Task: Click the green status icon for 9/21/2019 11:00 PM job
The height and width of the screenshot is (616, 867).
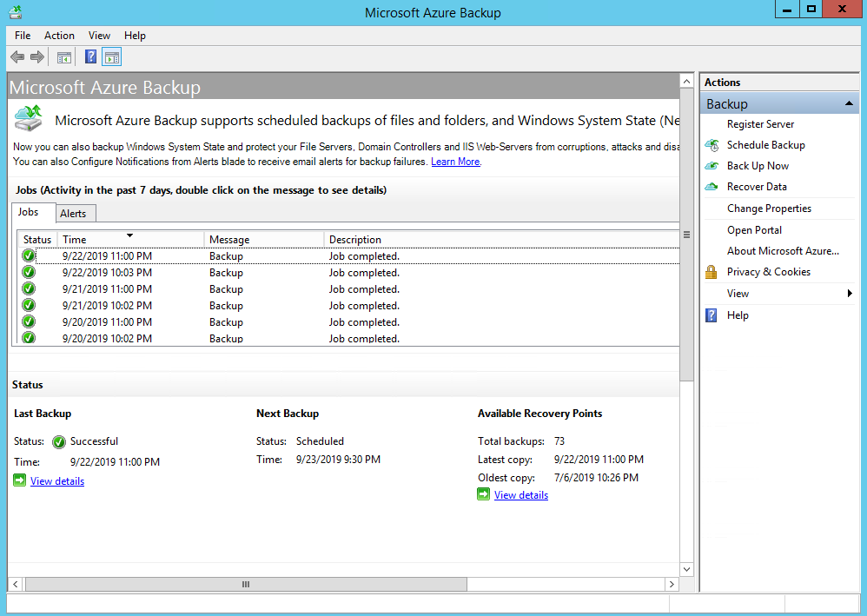Action: point(28,288)
